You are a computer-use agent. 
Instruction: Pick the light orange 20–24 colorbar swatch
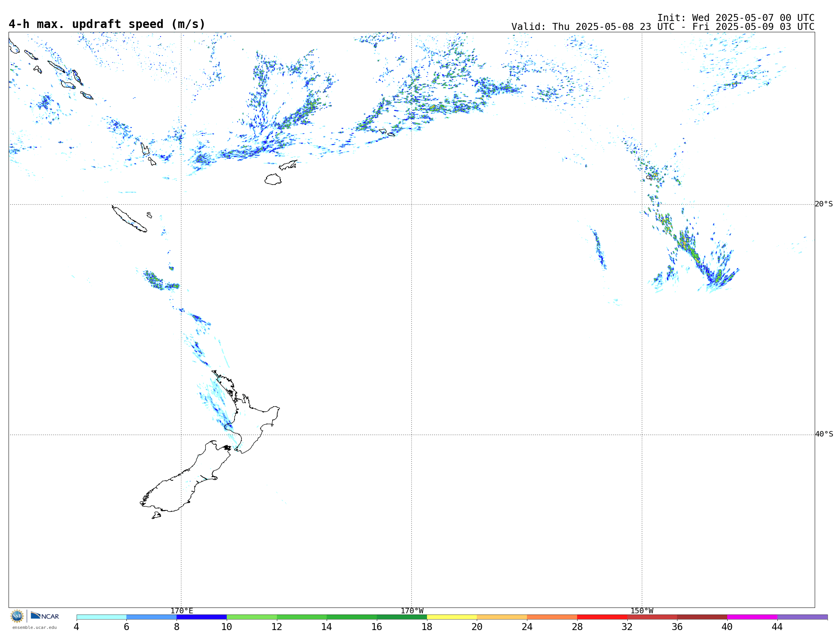[502, 617]
